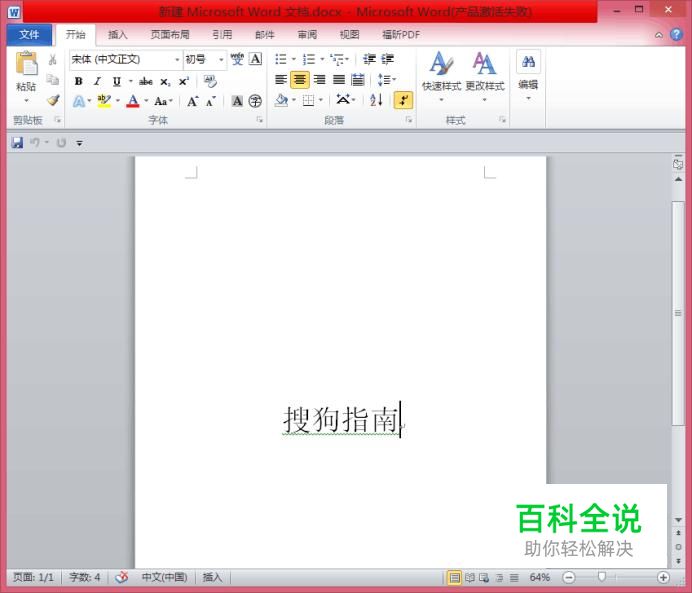Click the Zoom Out minus button
692x593 pixels.
pyautogui.click(x=569, y=578)
